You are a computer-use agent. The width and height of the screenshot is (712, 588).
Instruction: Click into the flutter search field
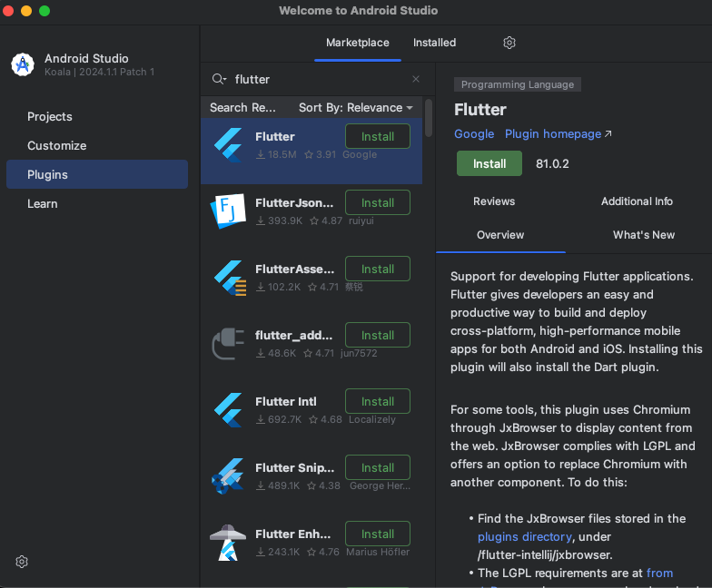coord(320,79)
